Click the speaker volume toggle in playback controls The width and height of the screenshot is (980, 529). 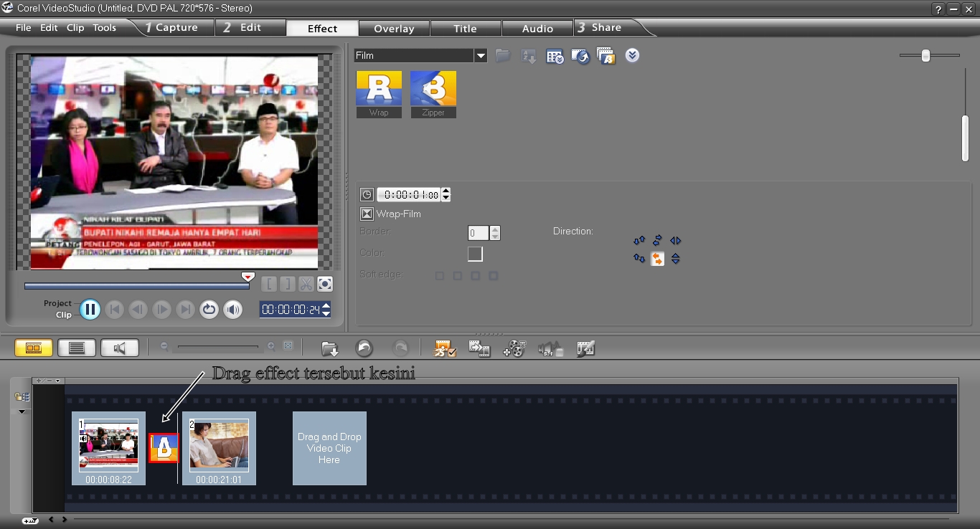[x=232, y=309]
